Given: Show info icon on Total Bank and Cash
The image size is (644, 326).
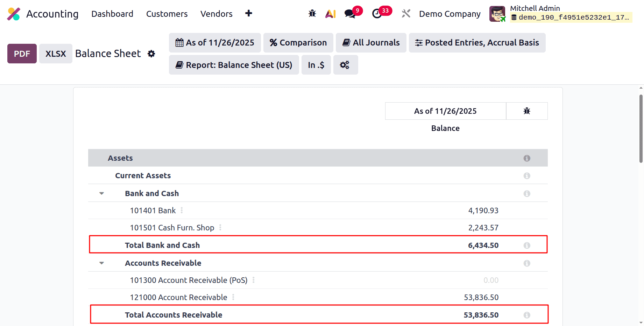Looking at the screenshot, I should click(526, 245).
